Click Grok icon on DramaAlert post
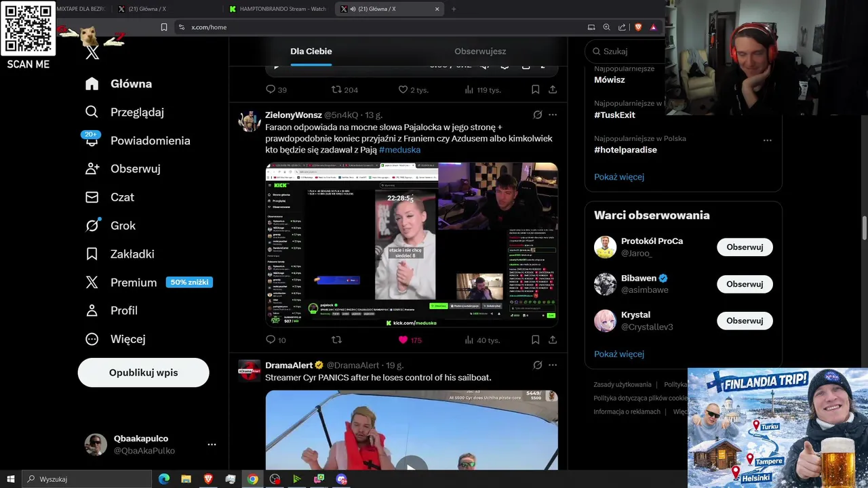Image resolution: width=868 pixels, height=488 pixels. point(538,365)
